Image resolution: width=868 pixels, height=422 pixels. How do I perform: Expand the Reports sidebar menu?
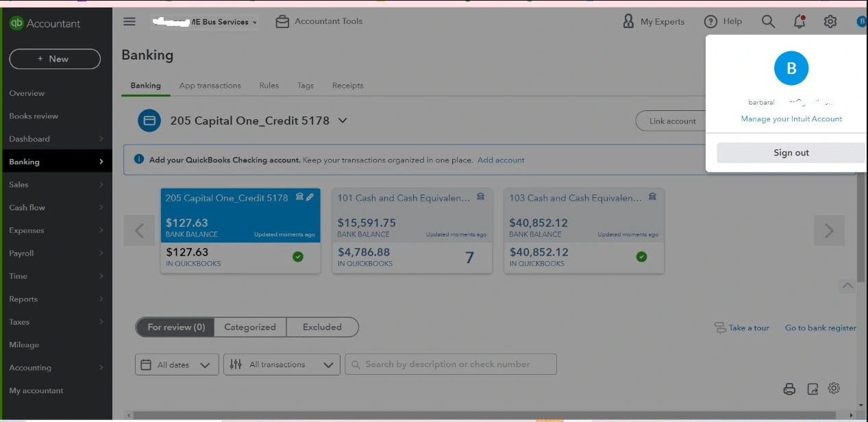pos(56,299)
